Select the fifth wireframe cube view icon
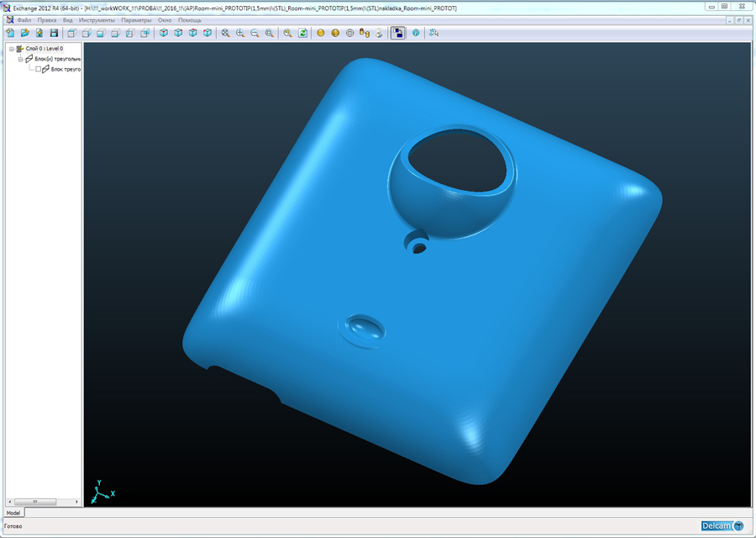 [130, 33]
